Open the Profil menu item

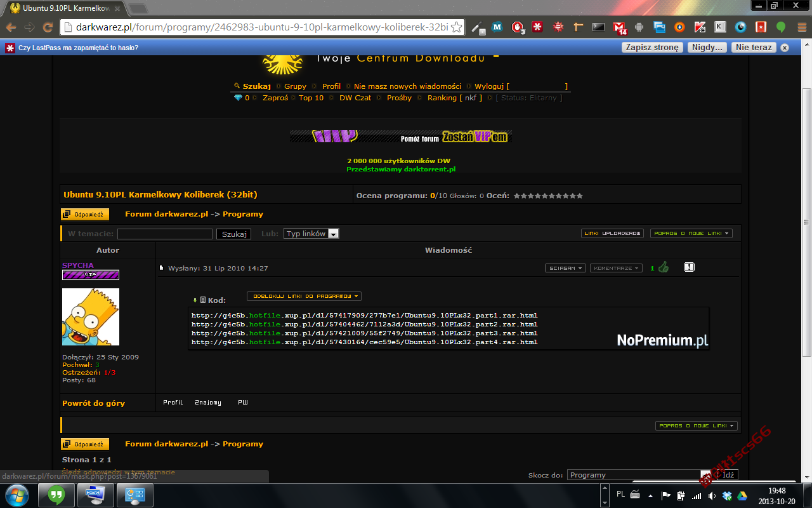click(331, 86)
